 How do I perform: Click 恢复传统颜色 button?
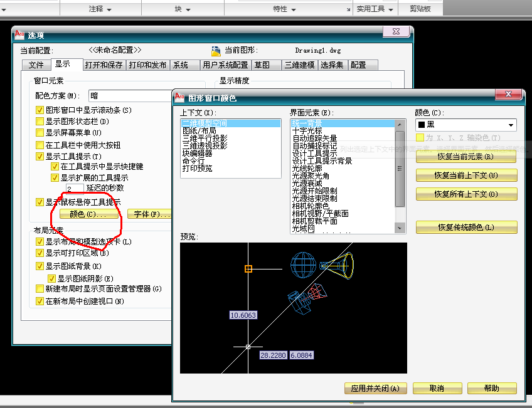click(x=467, y=227)
